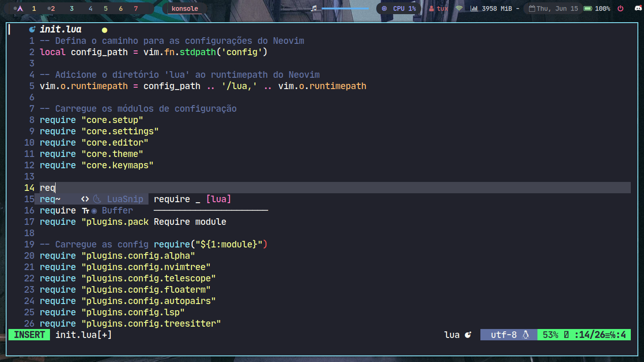The width and height of the screenshot is (644, 362).
Task: Select the req~ LuaSnip completion entry
Action: click(91, 199)
